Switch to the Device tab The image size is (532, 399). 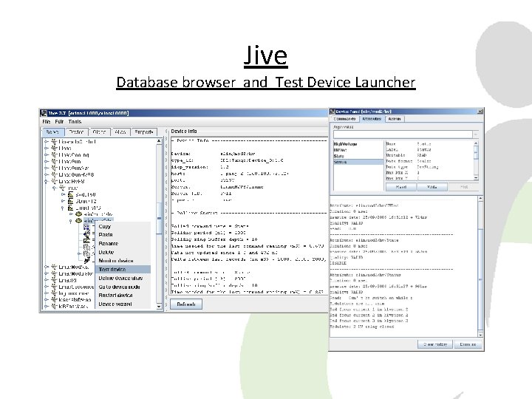click(x=76, y=132)
